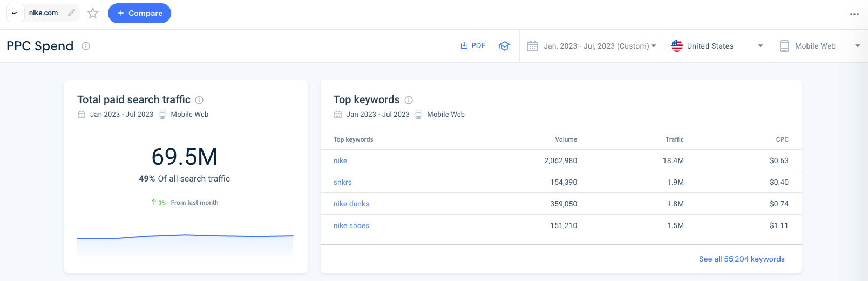Click the $1.11 CPC for nike shoes
Screen dimensions: 868x281
coord(779,225)
